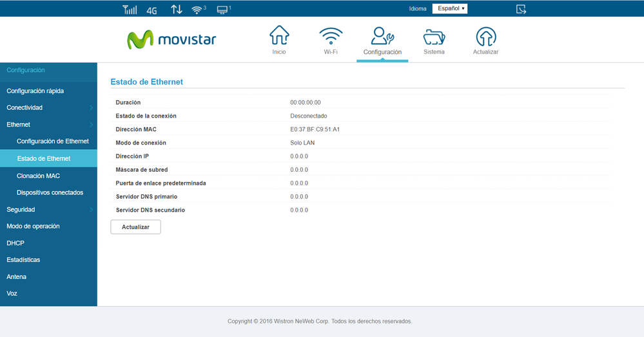Click the logout icon in top bar
Viewport: 644px width, 337px height.
click(521, 9)
